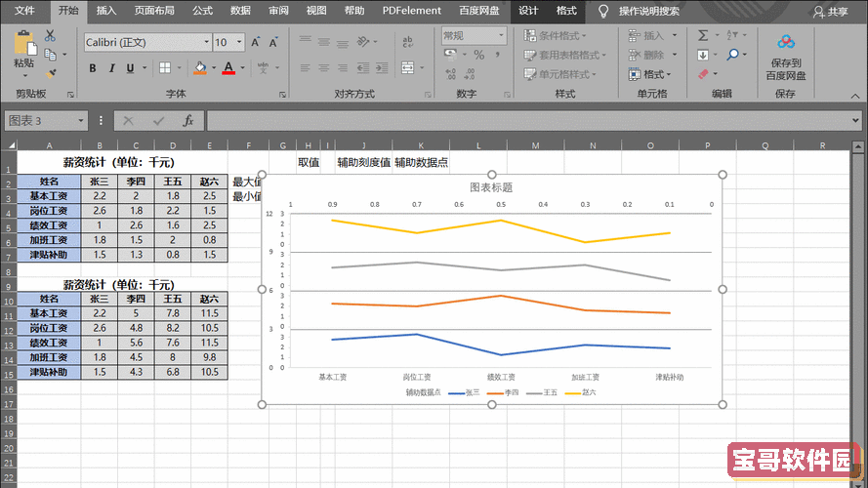Click the Paste (粘贴) clipboard icon
Viewport: 868px width, 488px height.
pos(24,43)
